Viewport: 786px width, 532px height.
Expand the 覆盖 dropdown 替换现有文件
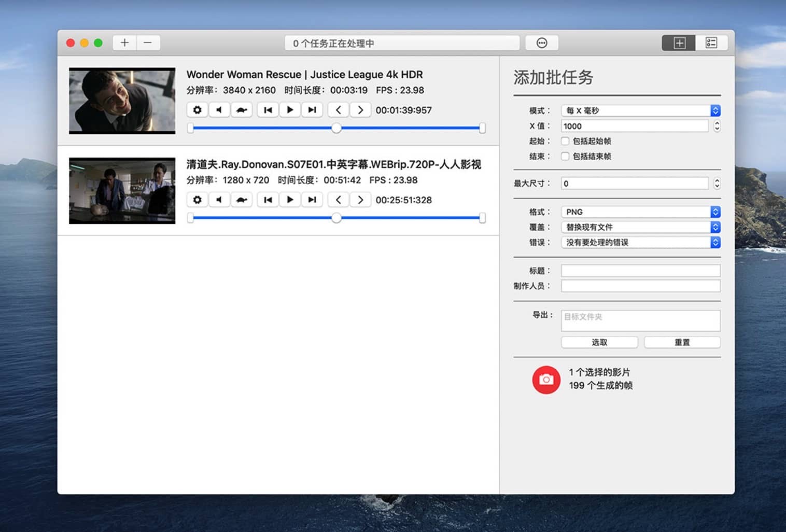coord(640,227)
